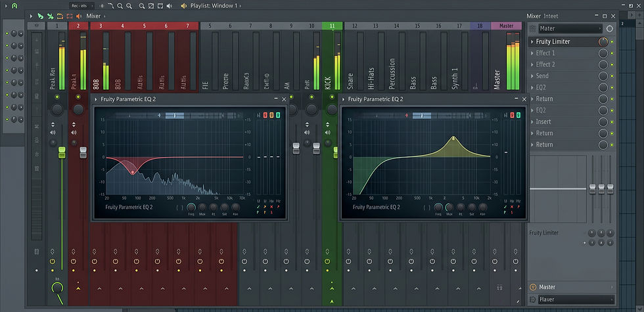
Task: Select mixer track tab 18
Action: click(x=480, y=26)
